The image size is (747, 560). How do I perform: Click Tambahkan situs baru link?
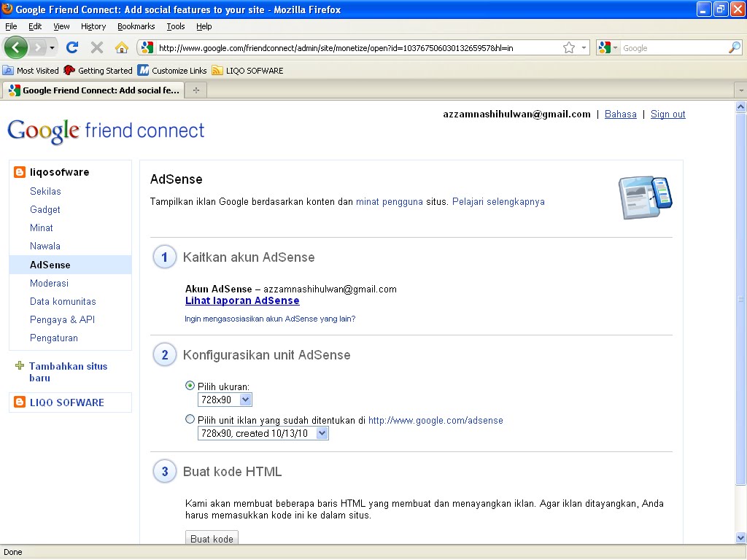[x=68, y=372]
